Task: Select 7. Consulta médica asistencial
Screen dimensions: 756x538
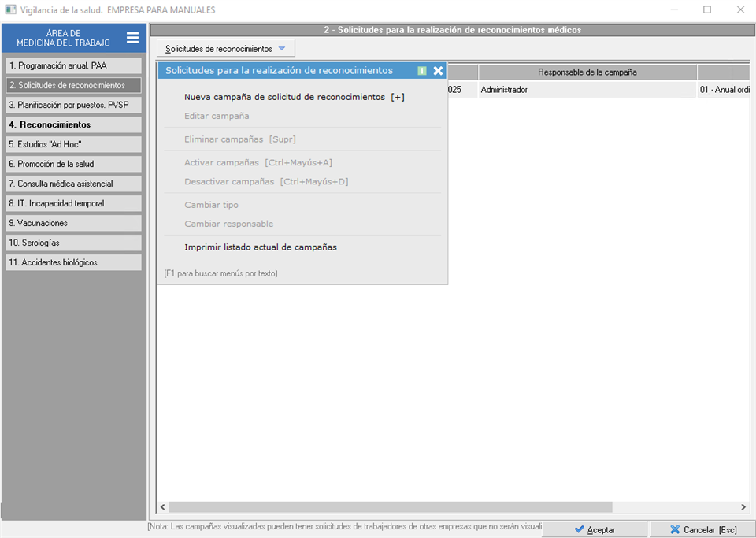Action: pyautogui.click(x=73, y=184)
